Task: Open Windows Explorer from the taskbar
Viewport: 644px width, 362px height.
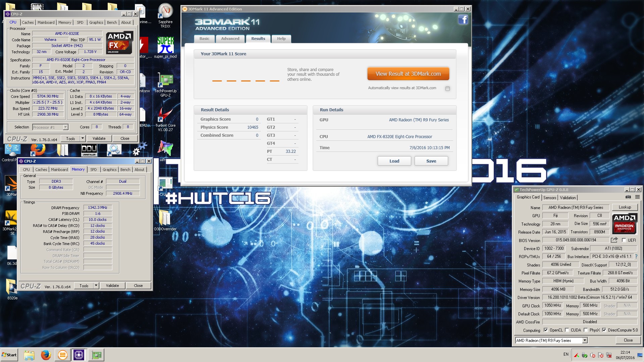Action: 29,355
